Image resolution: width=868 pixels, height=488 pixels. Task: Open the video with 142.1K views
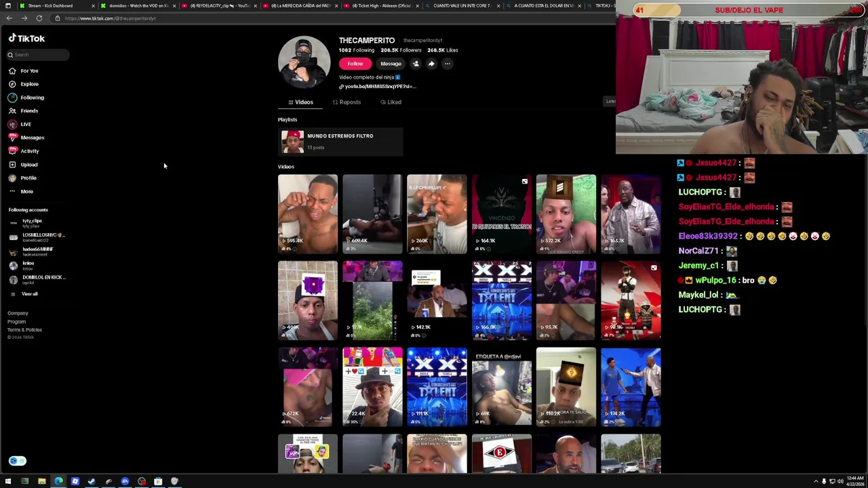coord(437,300)
